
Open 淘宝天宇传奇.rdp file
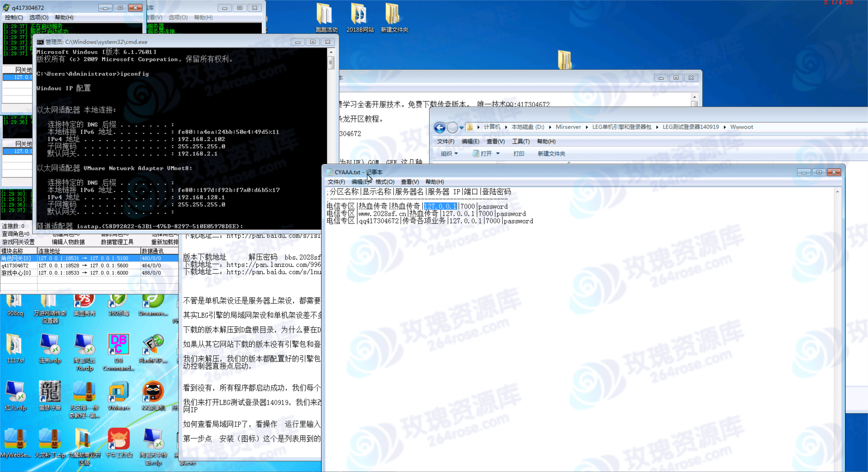pos(153,446)
